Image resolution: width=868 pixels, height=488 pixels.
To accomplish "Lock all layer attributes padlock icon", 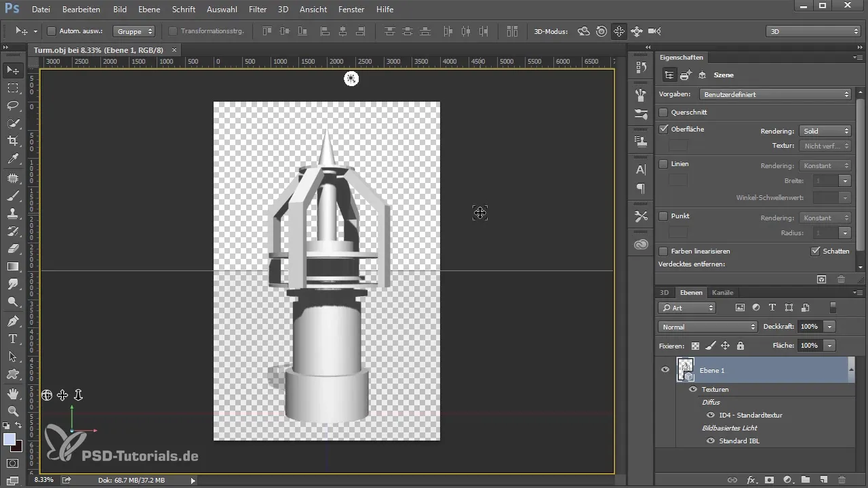I will 741,346.
